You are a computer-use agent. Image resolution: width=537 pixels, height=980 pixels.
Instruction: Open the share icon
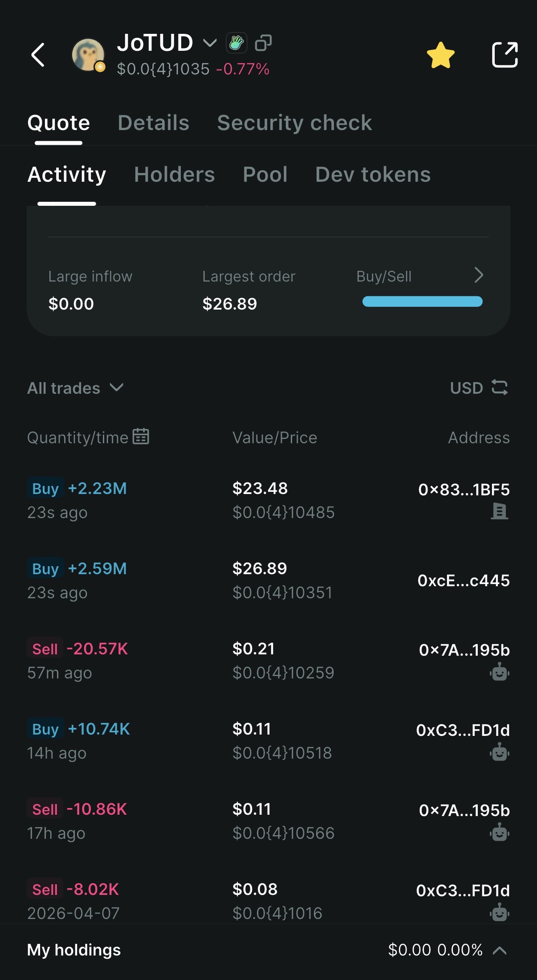504,55
